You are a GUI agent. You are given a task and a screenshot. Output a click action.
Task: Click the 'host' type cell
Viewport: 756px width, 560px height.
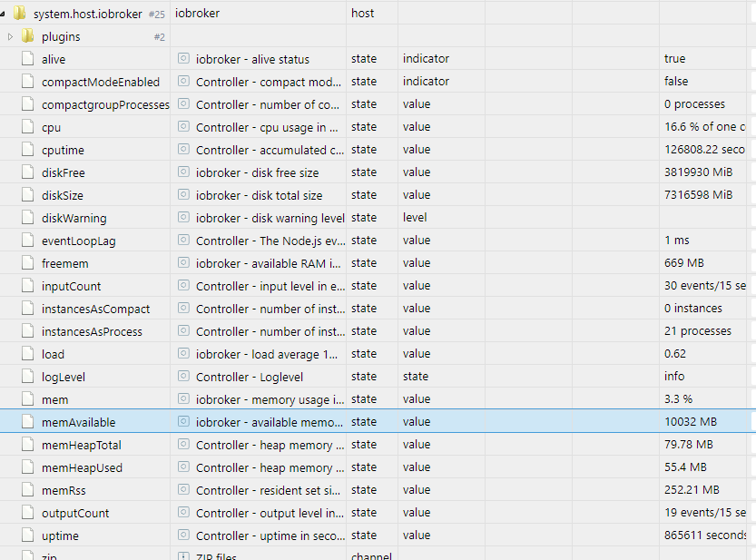tap(363, 13)
